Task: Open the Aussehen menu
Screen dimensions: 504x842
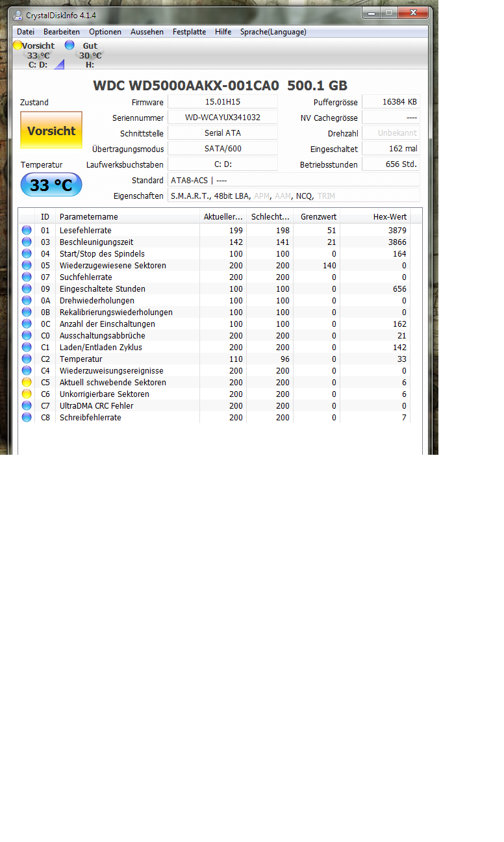Action: click(147, 32)
